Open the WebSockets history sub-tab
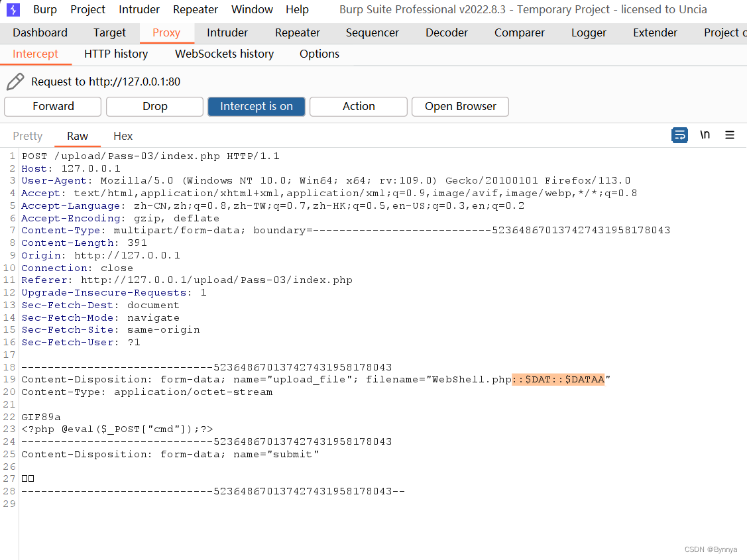Viewport: 747px width, 560px height. [225, 54]
